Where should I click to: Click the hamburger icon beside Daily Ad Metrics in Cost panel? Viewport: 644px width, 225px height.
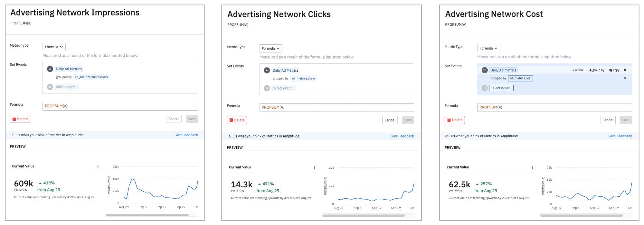tap(484, 70)
